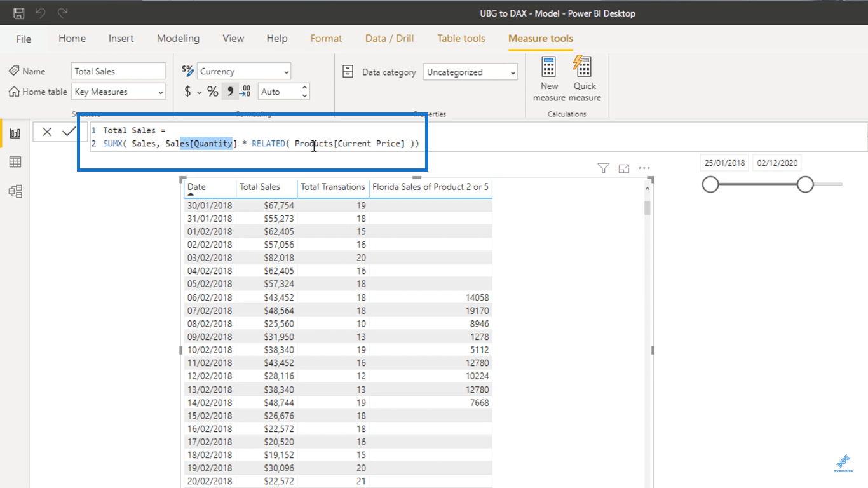Apply percentage format
The height and width of the screenshot is (488, 868).
click(x=213, y=91)
